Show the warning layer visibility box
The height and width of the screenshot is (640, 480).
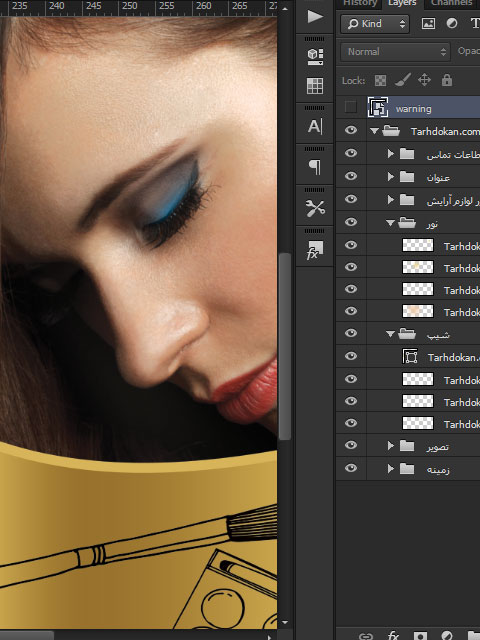[351, 107]
